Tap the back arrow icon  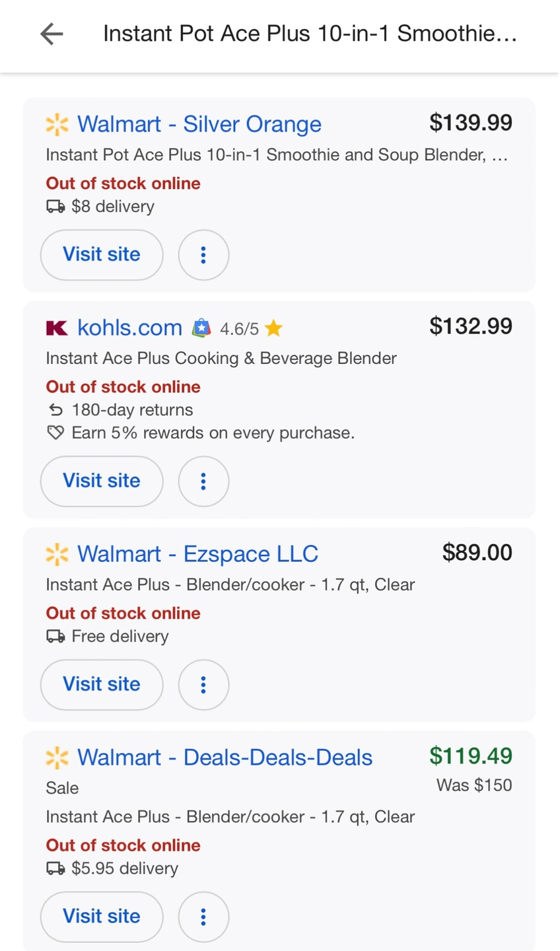click(x=52, y=34)
